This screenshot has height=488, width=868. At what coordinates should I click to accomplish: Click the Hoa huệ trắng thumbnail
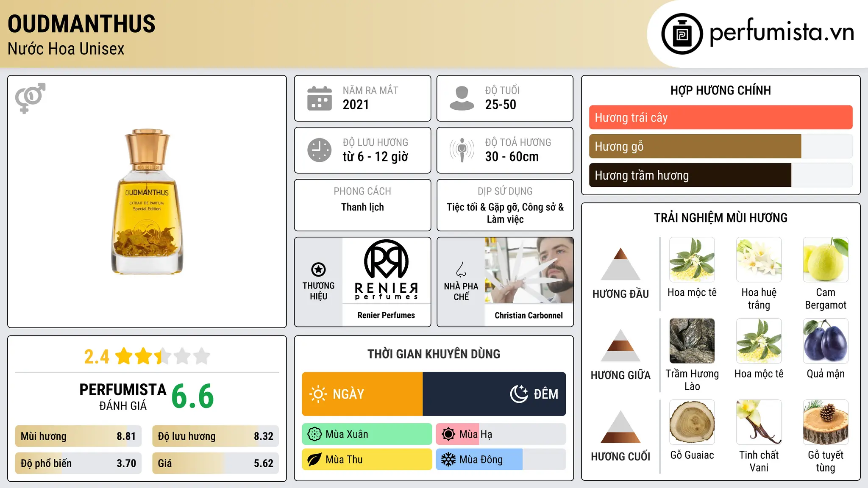[x=759, y=260]
